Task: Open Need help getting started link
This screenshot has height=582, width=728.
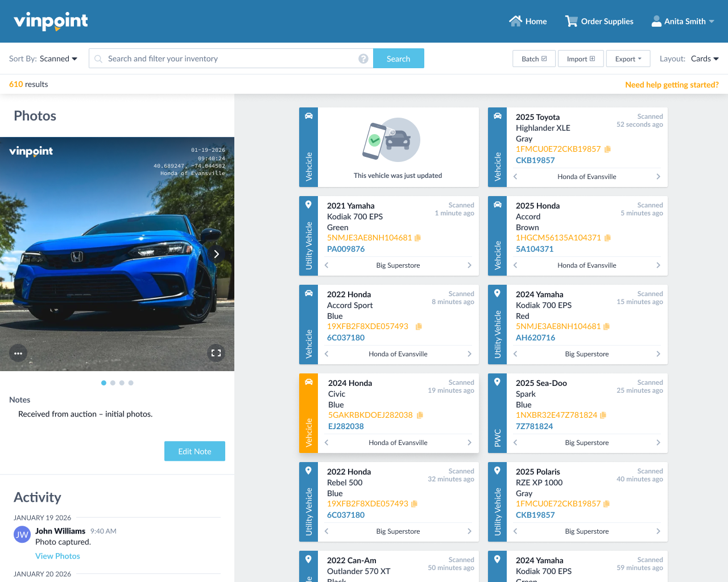Action: [x=672, y=85]
